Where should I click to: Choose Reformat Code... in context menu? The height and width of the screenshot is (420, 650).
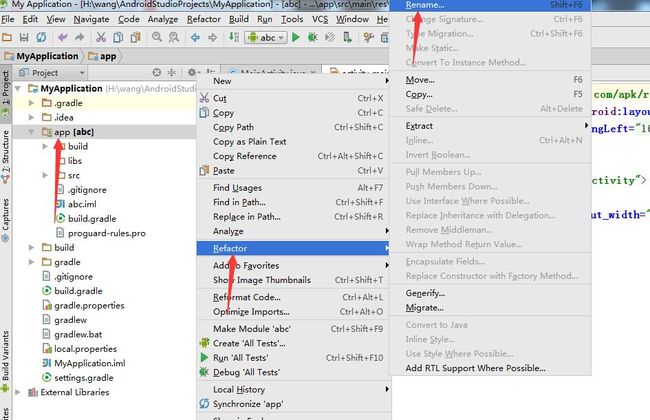(x=294, y=297)
